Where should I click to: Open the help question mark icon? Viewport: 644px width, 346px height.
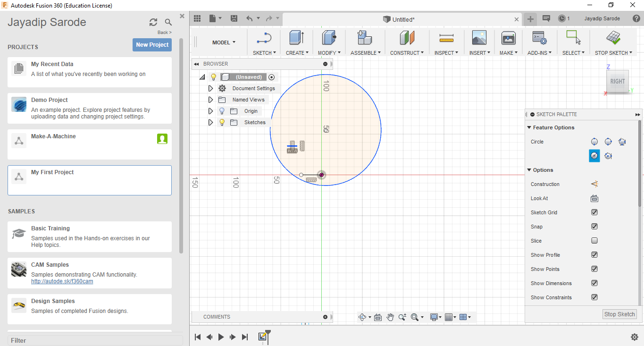[x=636, y=18]
